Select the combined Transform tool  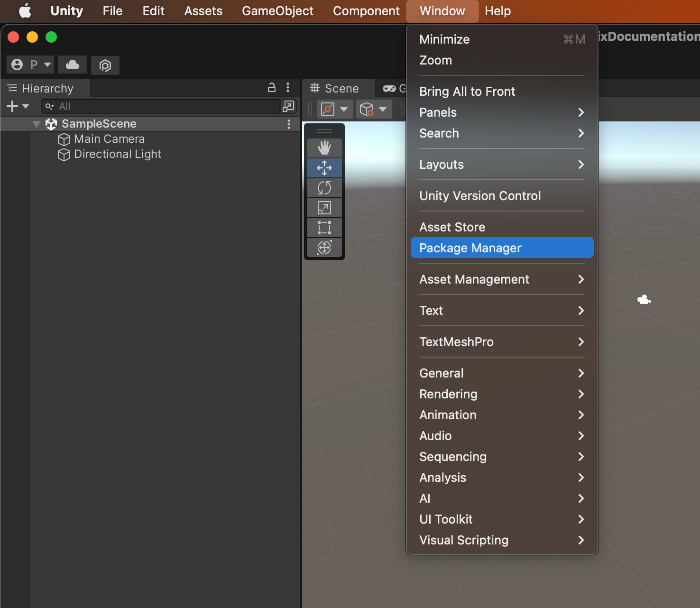pyautogui.click(x=324, y=248)
